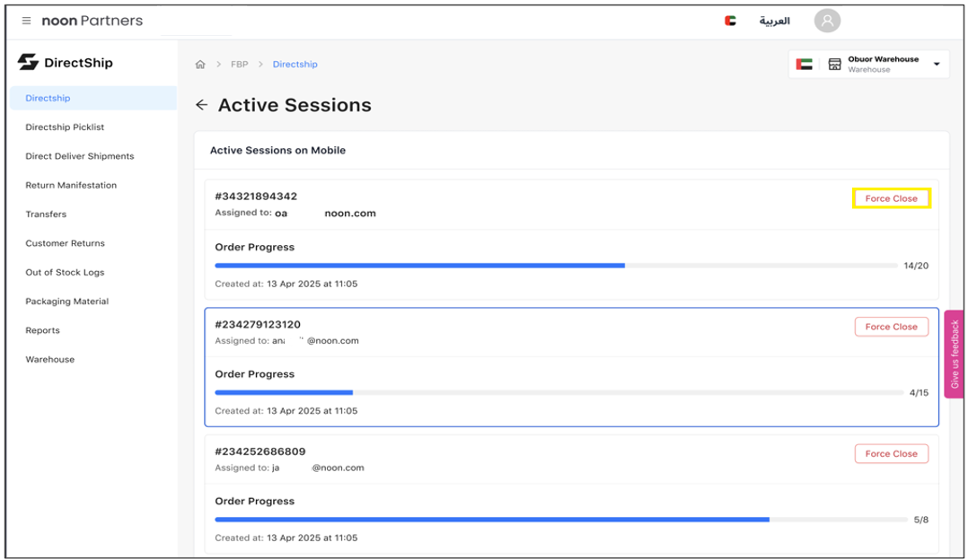Click the DirectShip logo icon
Screen dimensions: 968x560
pos(29,63)
